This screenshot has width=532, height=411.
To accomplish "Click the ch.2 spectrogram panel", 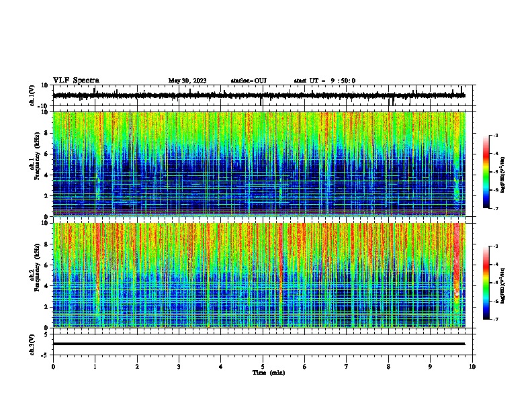I will (259, 275).
